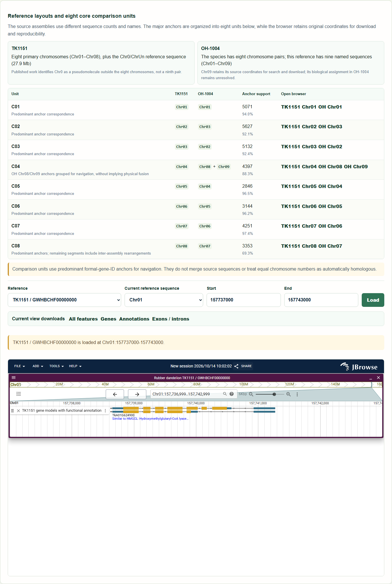Click the Start coordinate field
The width and height of the screenshot is (392, 584).
[x=243, y=300]
